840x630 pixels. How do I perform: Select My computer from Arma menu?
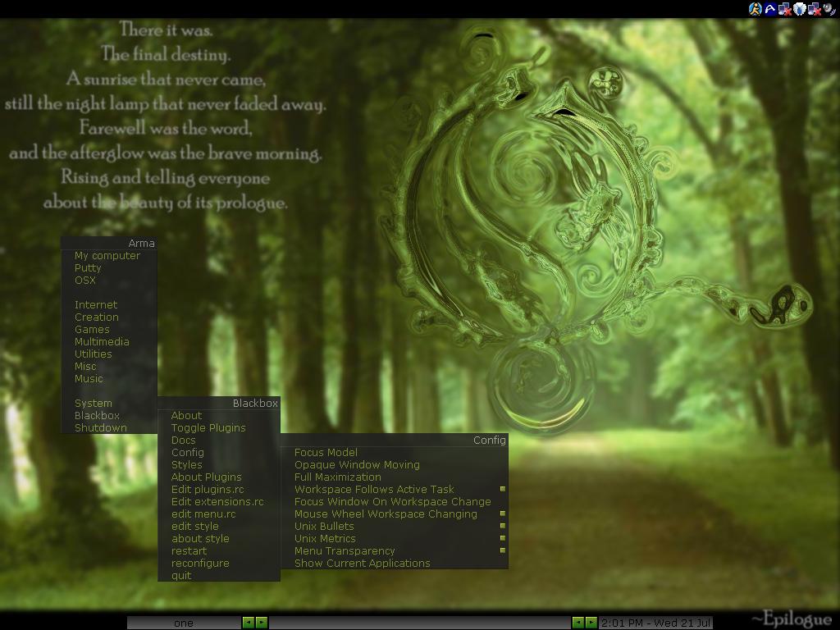[x=107, y=256]
